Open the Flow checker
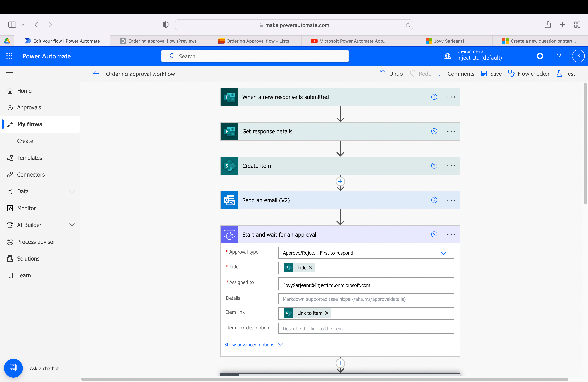The height and width of the screenshot is (382, 588). pos(529,74)
